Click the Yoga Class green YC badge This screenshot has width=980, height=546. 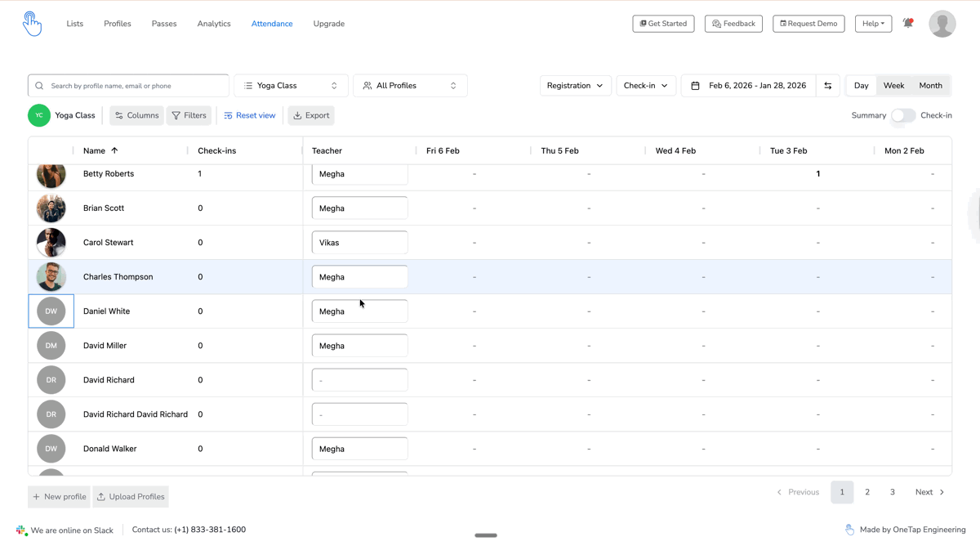pyautogui.click(x=39, y=115)
